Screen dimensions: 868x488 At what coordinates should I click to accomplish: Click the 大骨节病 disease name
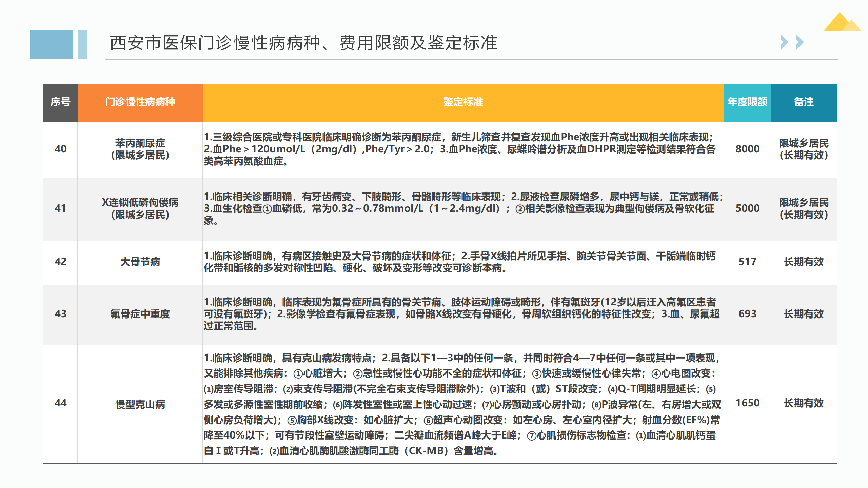tap(140, 262)
